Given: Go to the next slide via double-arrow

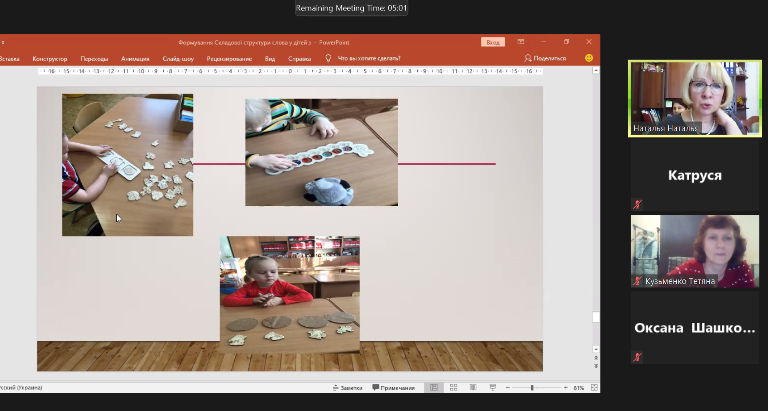Looking at the screenshot, I should point(596,366).
